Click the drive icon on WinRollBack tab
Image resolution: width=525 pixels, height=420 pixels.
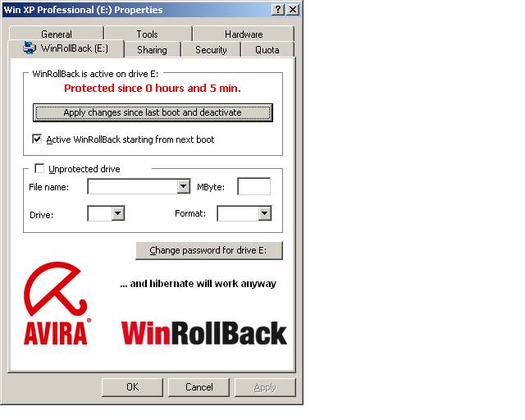[x=31, y=49]
